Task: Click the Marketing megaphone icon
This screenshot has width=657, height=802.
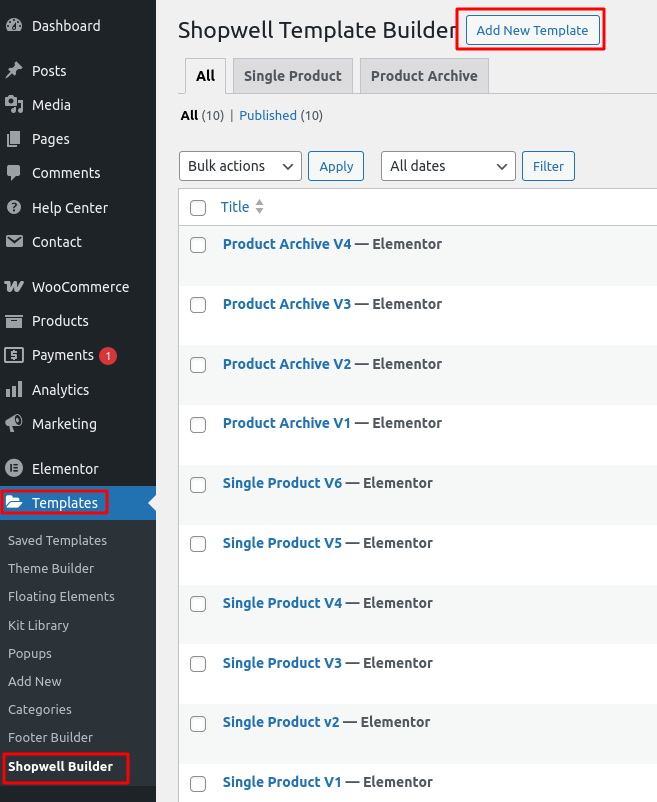Action: pyautogui.click(x=14, y=423)
